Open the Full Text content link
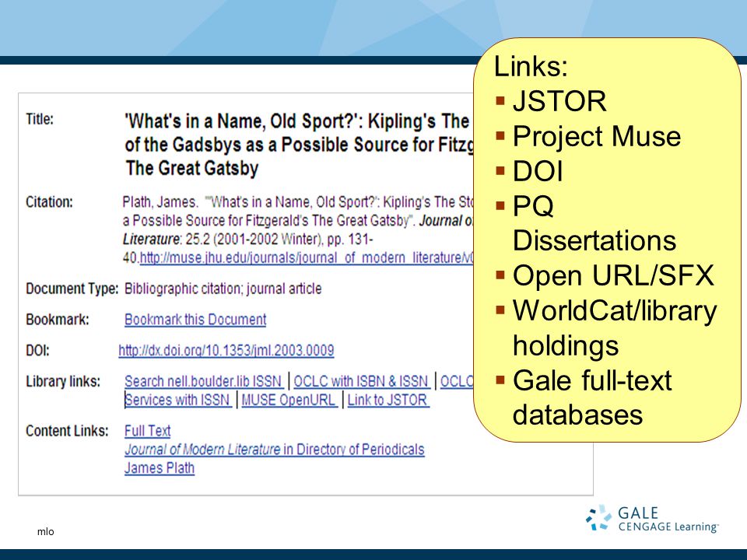 (148, 431)
